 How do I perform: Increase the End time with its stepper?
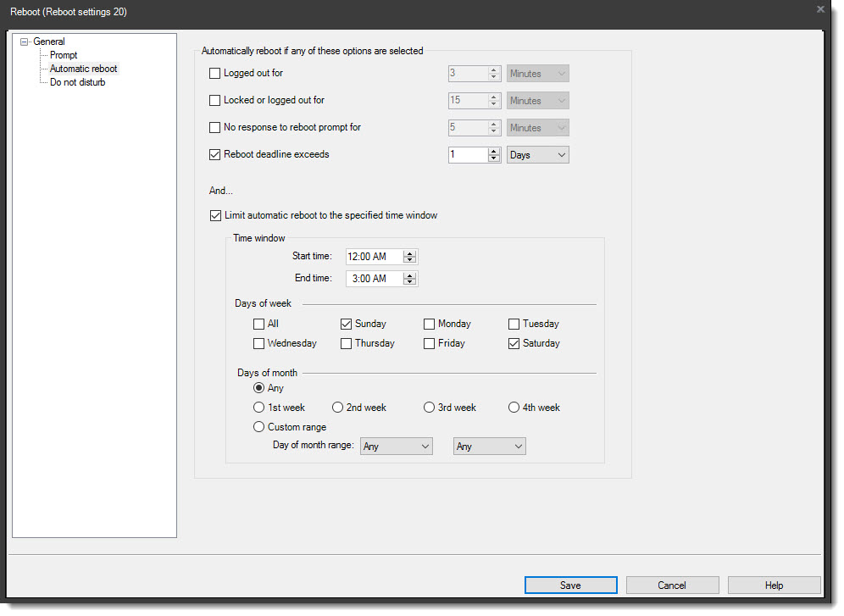(408, 275)
